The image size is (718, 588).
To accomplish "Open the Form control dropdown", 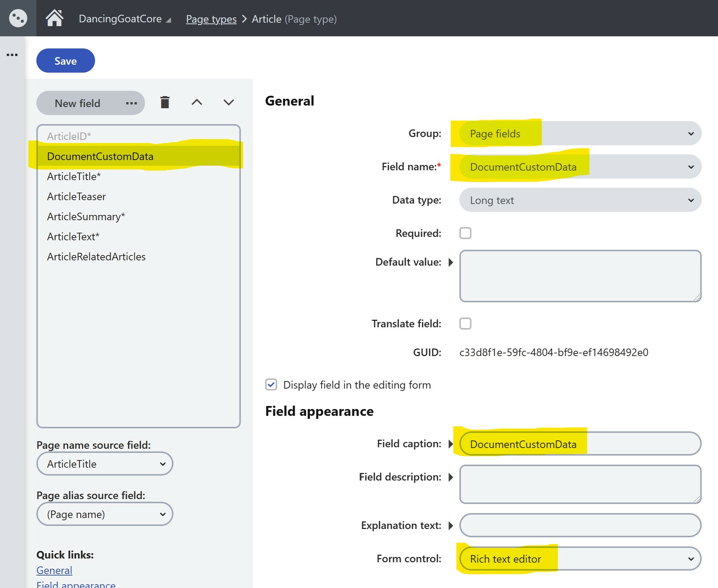I will tap(580, 558).
